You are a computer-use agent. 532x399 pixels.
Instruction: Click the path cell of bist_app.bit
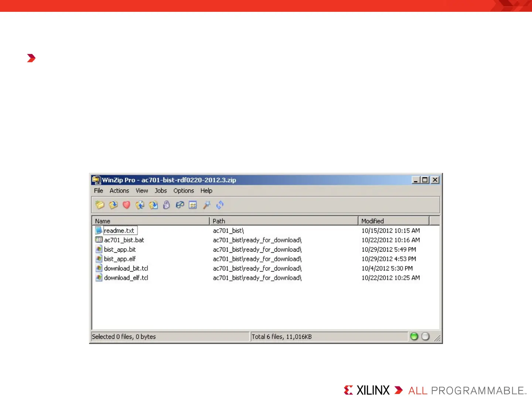(x=257, y=249)
